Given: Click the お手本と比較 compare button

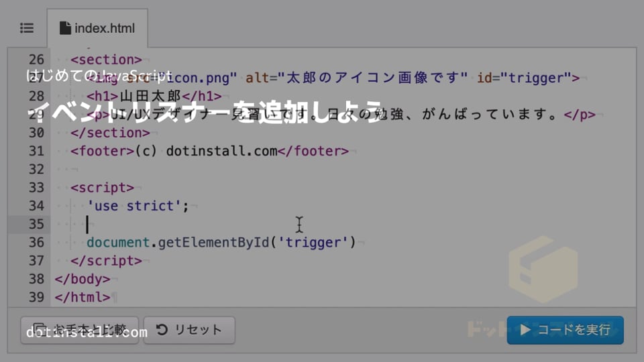Looking at the screenshot, I should [79, 330].
